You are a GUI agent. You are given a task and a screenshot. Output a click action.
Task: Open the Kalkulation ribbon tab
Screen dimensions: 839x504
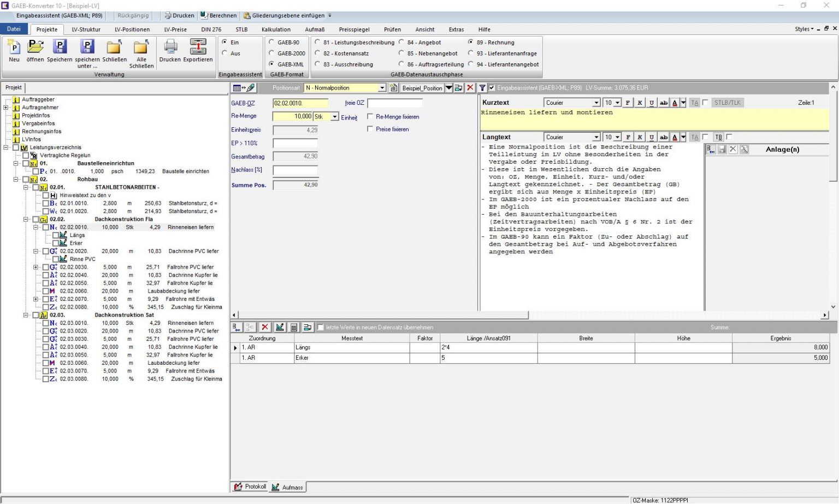276,29
